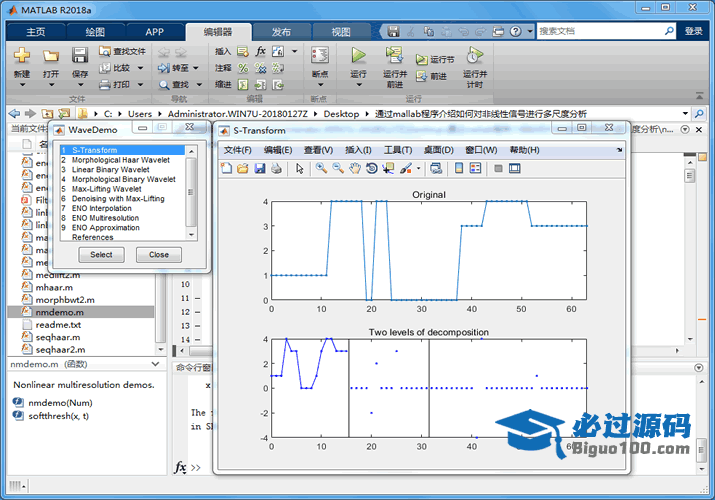715x500 pixels.
Task: Click Save Figure icon in S-Transform toolbar
Action: [259, 168]
